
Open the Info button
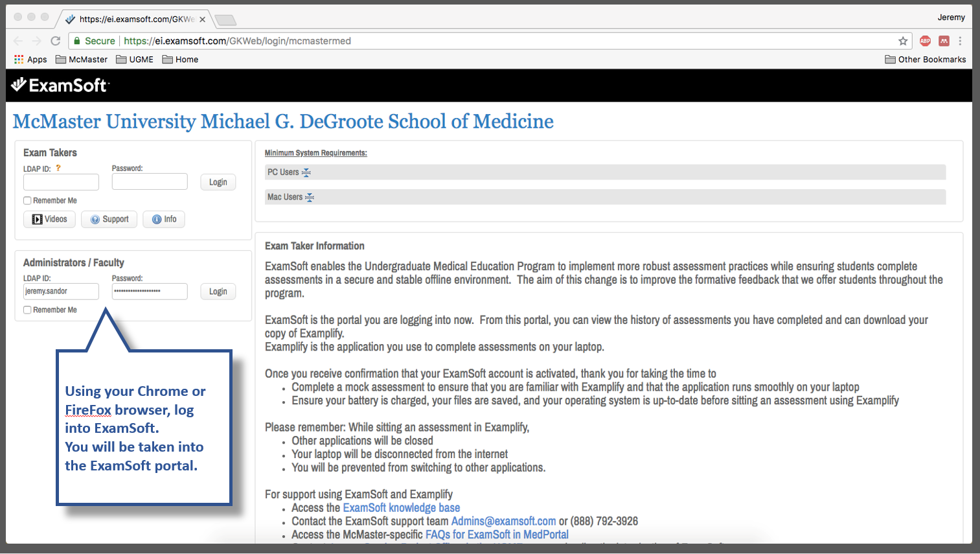click(164, 219)
